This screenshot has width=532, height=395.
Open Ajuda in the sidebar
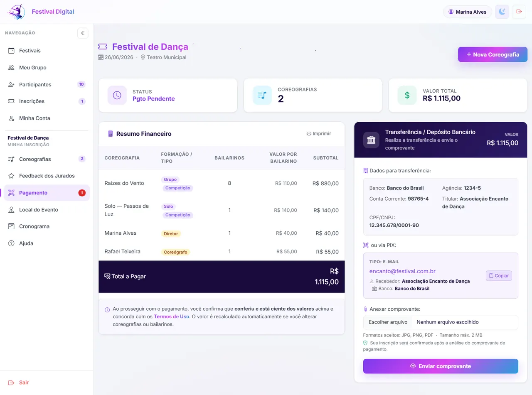[47, 243]
